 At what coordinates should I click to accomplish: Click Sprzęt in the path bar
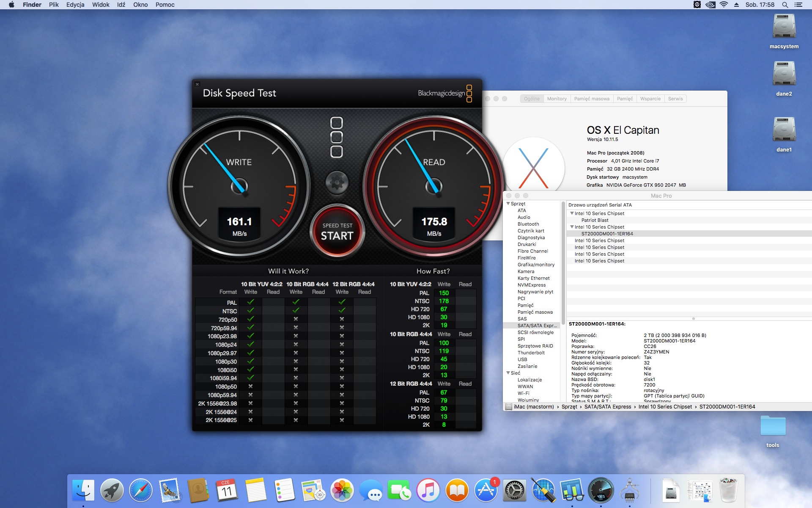(x=569, y=407)
